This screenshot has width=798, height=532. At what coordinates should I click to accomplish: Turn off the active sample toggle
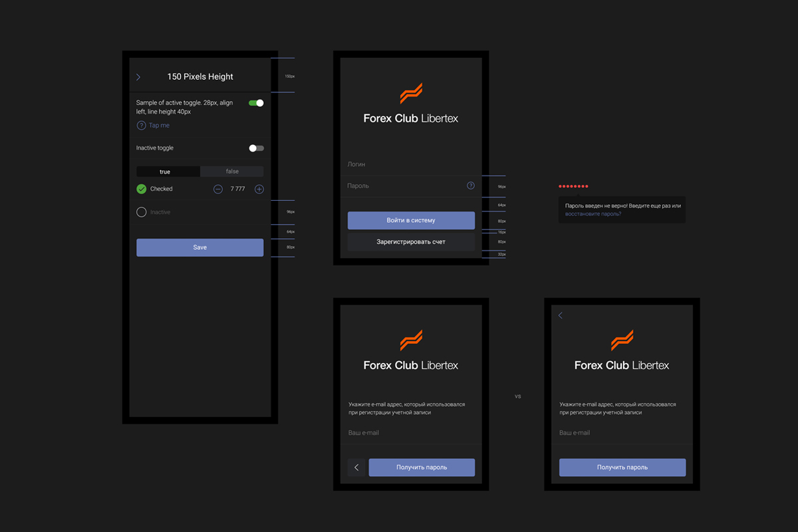tap(256, 103)
